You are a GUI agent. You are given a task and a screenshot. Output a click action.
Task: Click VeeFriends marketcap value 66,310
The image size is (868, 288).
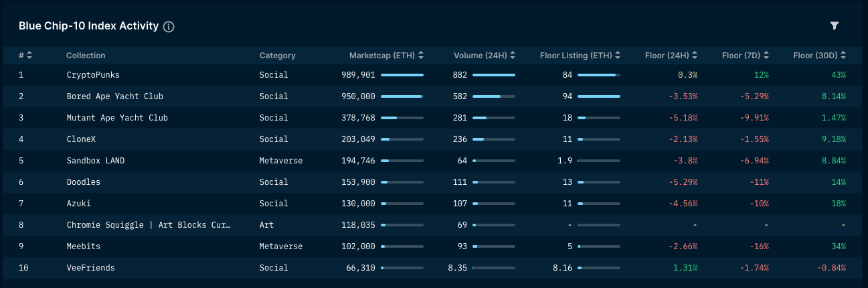pos(360,268)
